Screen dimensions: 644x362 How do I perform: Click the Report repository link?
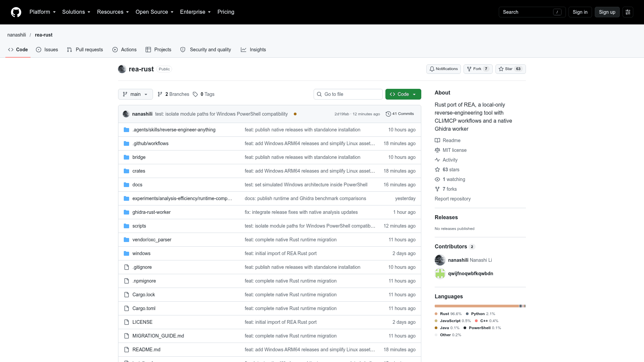click(452, 199)
